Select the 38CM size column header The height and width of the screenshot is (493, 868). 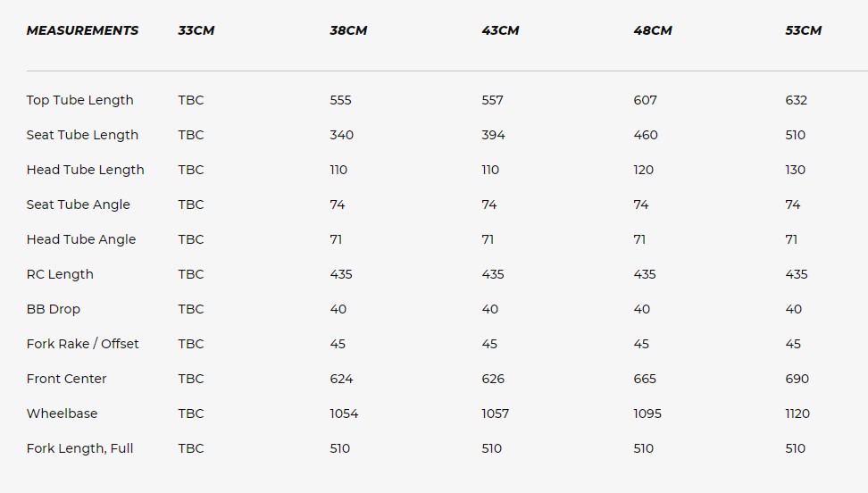pyautogui.click(x=348, y=30)
